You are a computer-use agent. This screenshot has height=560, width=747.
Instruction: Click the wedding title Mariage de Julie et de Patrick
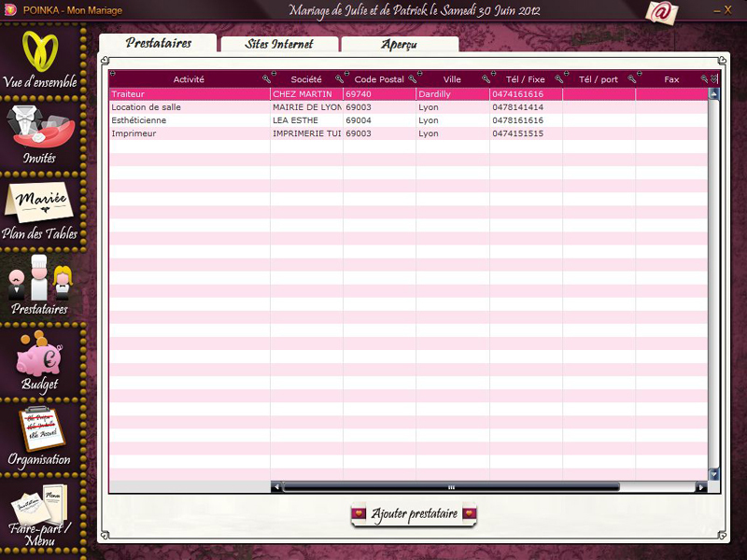(x=415, y=10)
